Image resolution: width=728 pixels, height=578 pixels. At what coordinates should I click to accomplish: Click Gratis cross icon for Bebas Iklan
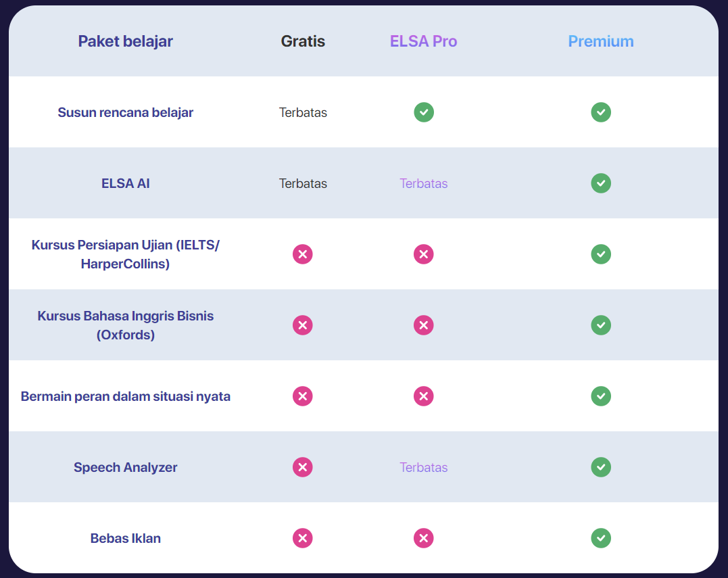click(303, 538)
